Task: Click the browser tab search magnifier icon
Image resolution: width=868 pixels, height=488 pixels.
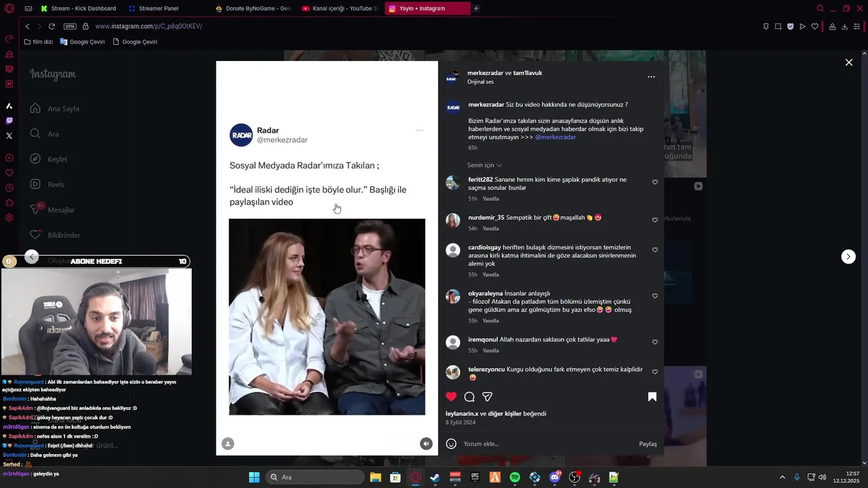Action: (x=820, y=8)
